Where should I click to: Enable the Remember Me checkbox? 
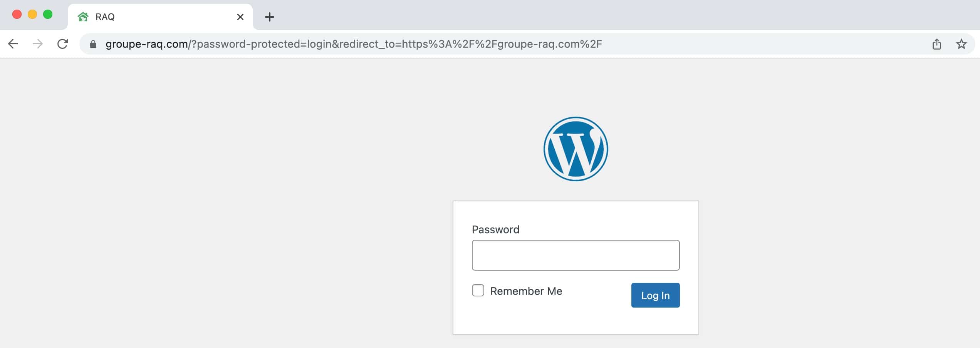[x=478, y=290]
